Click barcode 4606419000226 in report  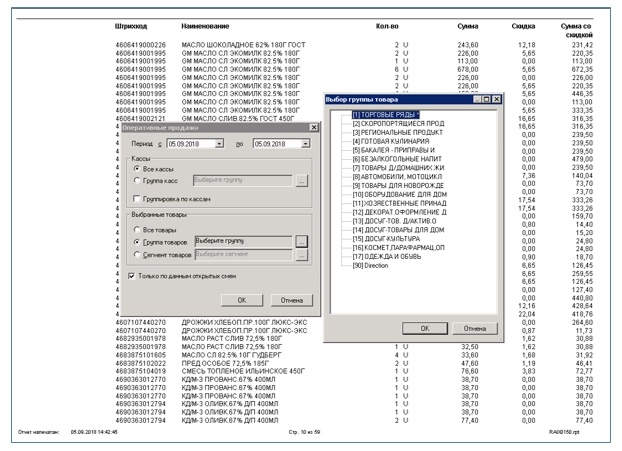[x=140, y=45]
